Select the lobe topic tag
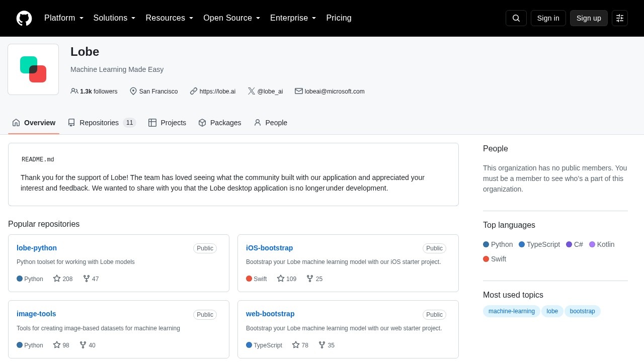The width and height of the screenshot is (644, 362). tap(552, 311)
